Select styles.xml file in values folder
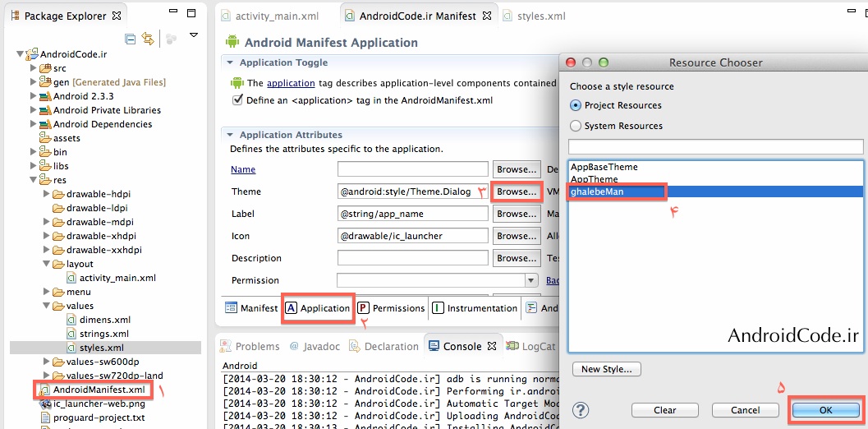Viewport: 868px width, 429px height. [103, 348]
